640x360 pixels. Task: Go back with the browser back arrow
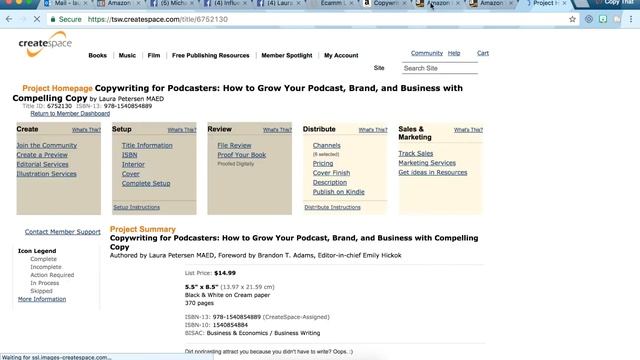(x=9, y=19)
